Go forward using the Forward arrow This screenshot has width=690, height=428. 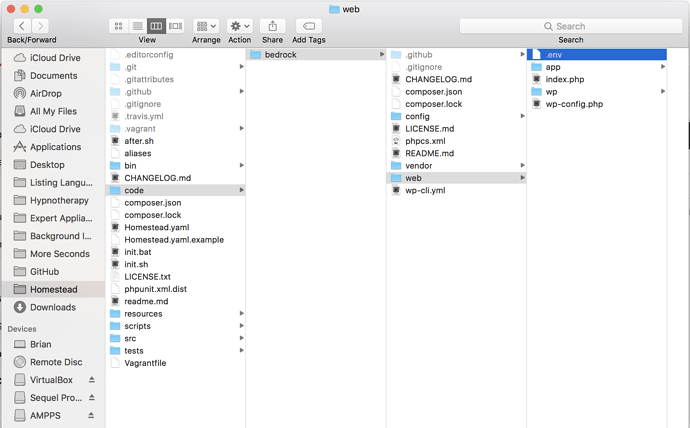(40, 26)
